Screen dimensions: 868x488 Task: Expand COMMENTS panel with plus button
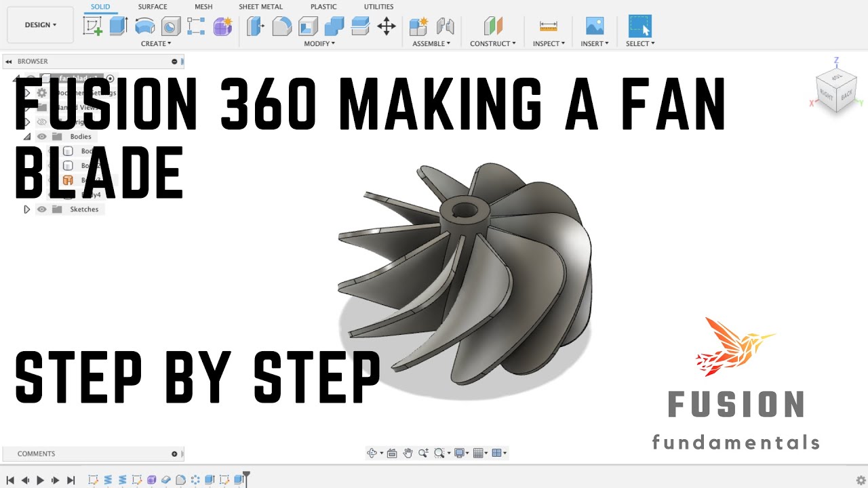174,454
